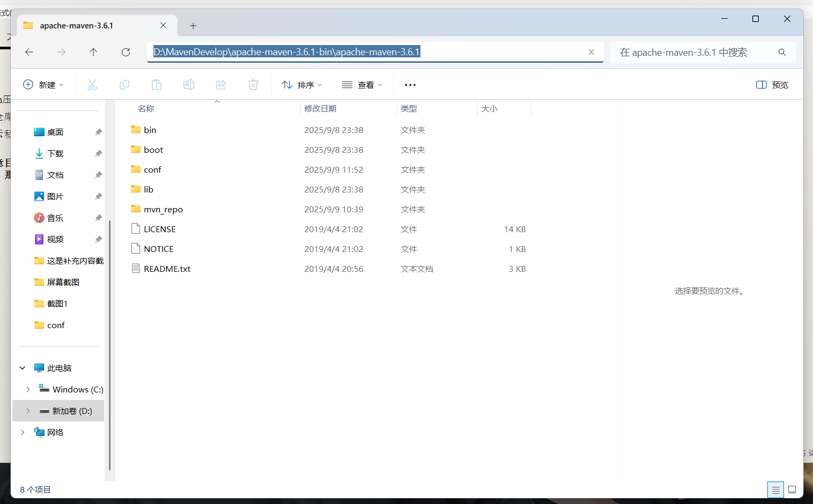Image resolution: width=813 pixels, height=504 pixels.
Task: Click the Rename icon in toolbar
Action: click(189, 85)
